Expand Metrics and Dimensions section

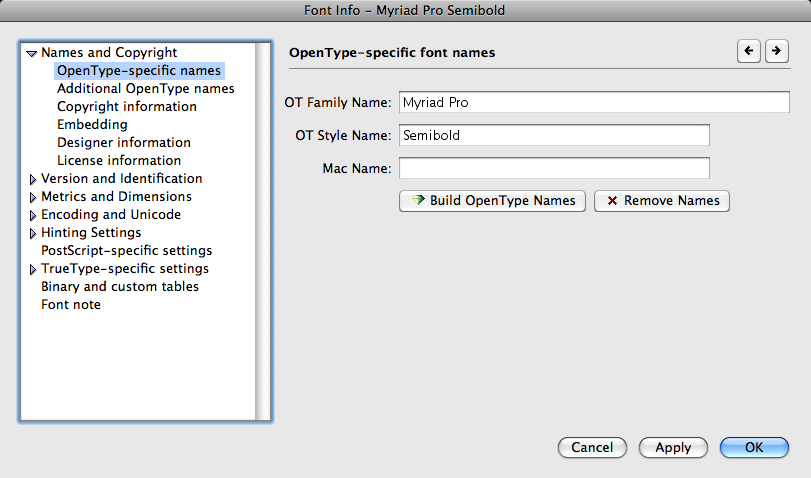(x=33, y=198)
